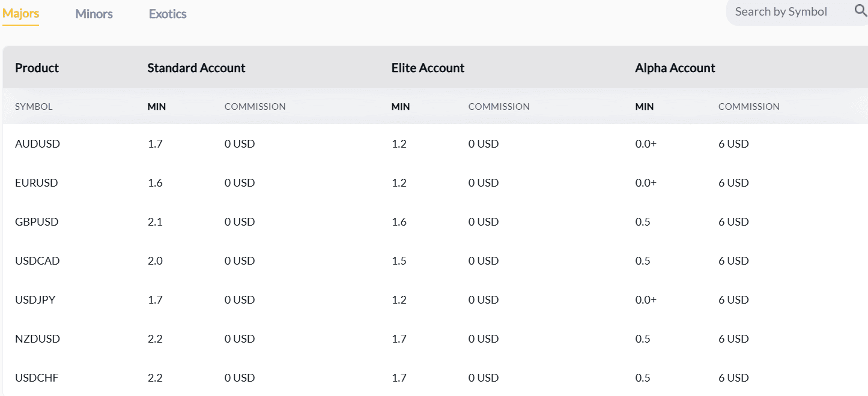
Task: Click MIN subheader under Standard Account
Action: click(157, 107)
